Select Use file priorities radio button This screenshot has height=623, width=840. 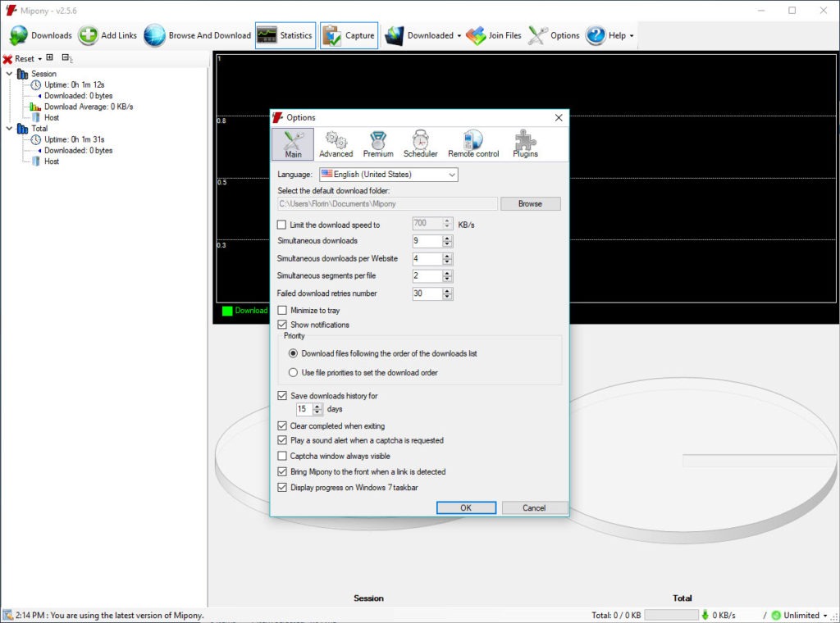point(293,372)
